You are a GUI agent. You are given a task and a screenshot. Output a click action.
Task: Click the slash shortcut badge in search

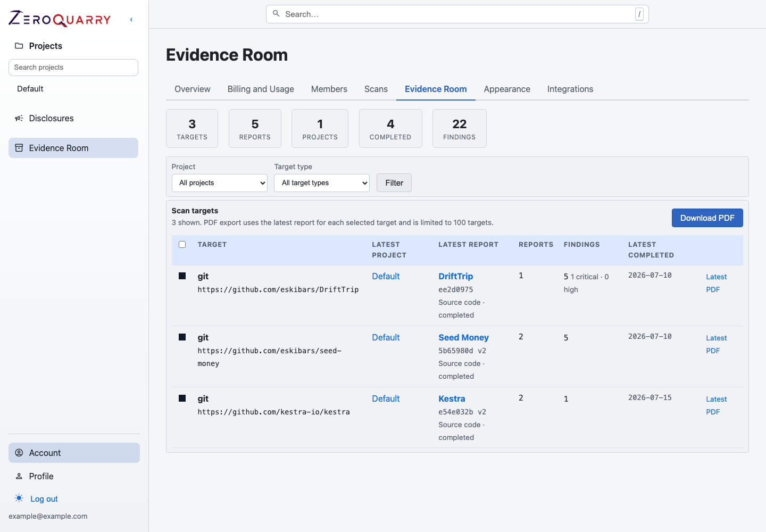pos(639,14)
